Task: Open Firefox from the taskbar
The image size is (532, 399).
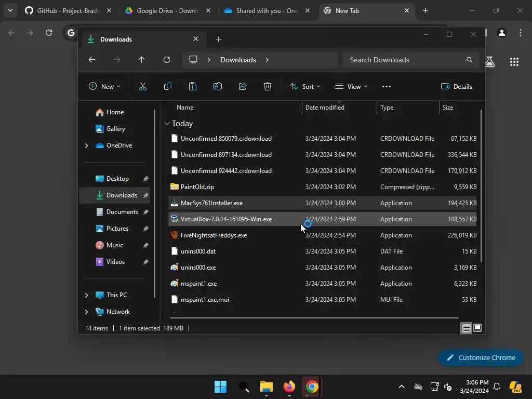Action: click(289, 387)
